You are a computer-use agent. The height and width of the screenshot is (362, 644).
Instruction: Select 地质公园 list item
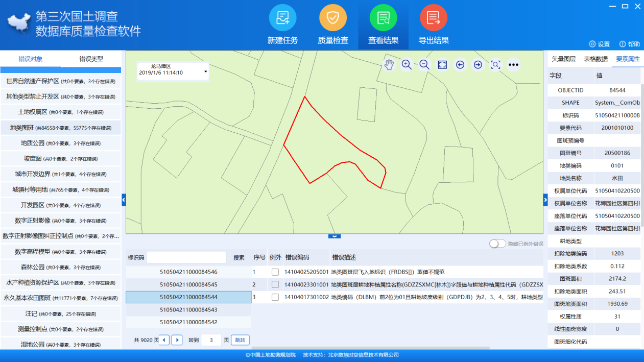click(60, 143)
